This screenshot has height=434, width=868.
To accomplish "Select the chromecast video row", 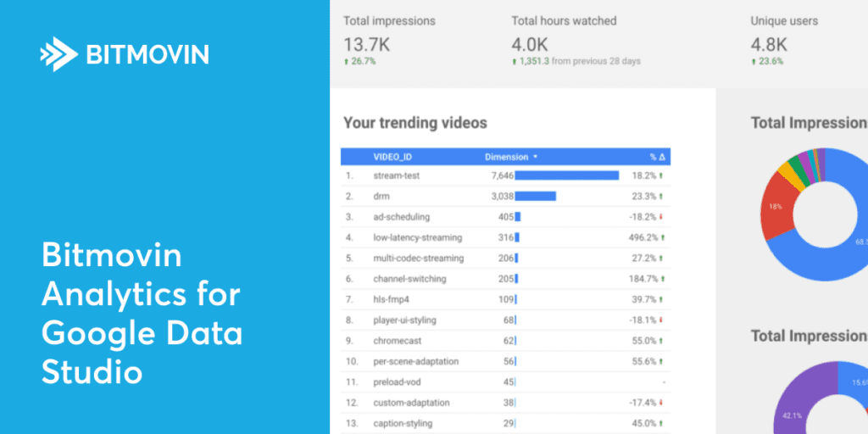I will (x=505, y=341).
